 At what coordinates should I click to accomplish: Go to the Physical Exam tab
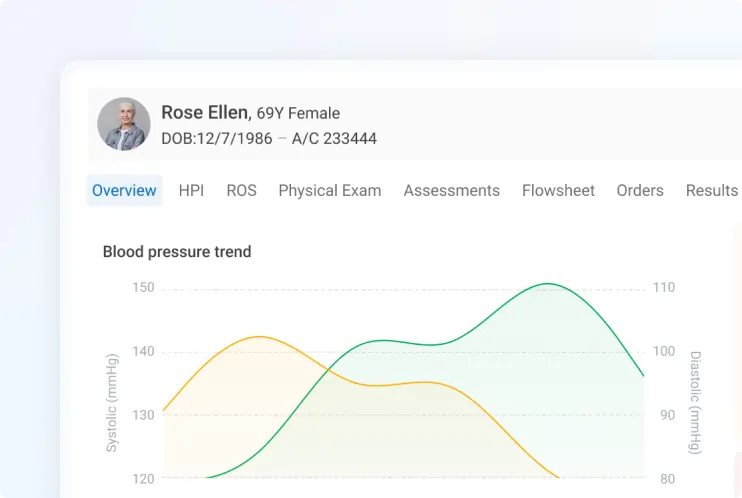330,190
